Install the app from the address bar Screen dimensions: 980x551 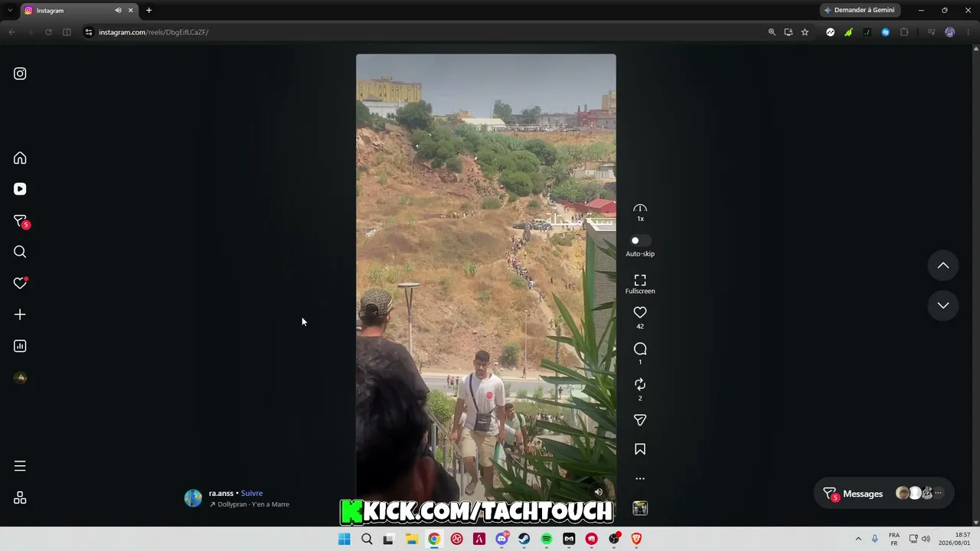tap(788, 32)
